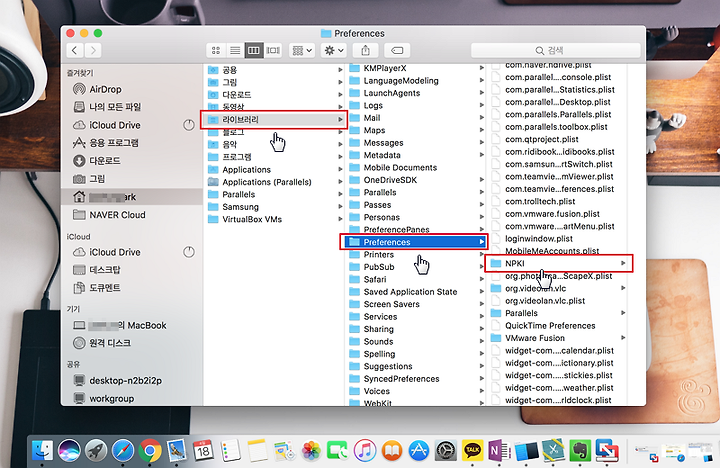Select the Applications (Parallels) folder
The height and width of the screenshot is (468, 720).
coord(274,182)
